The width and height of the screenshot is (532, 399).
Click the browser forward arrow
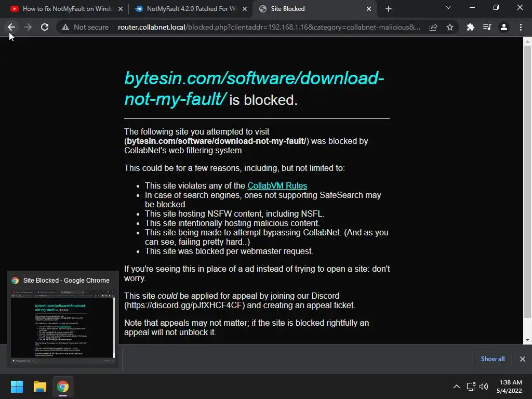tap(28, 27)
